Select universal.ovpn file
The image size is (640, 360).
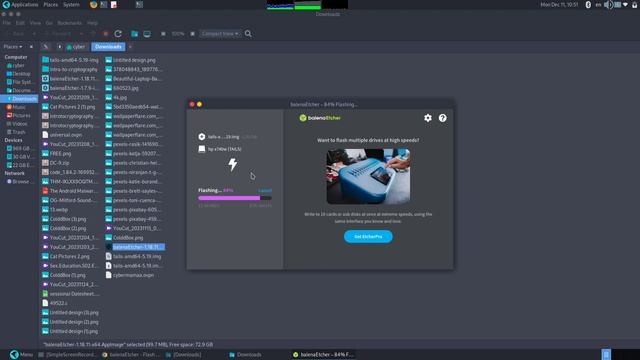(x=62, y=135)
